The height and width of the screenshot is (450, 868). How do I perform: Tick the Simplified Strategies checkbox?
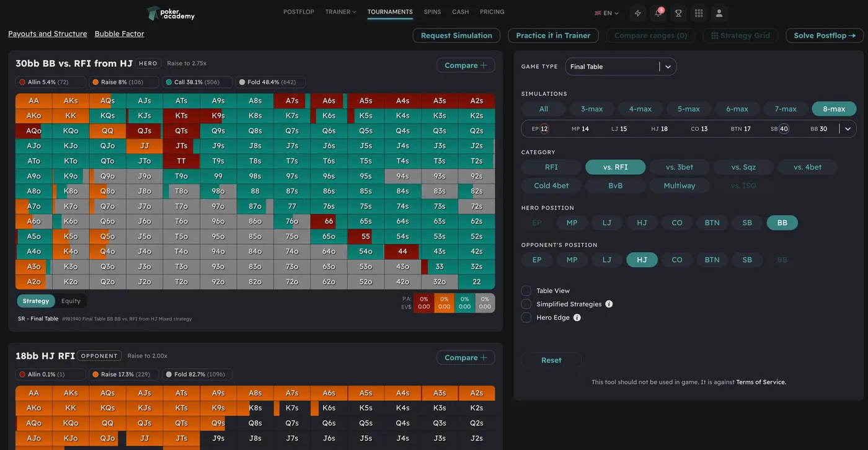[x=526, y=304]
